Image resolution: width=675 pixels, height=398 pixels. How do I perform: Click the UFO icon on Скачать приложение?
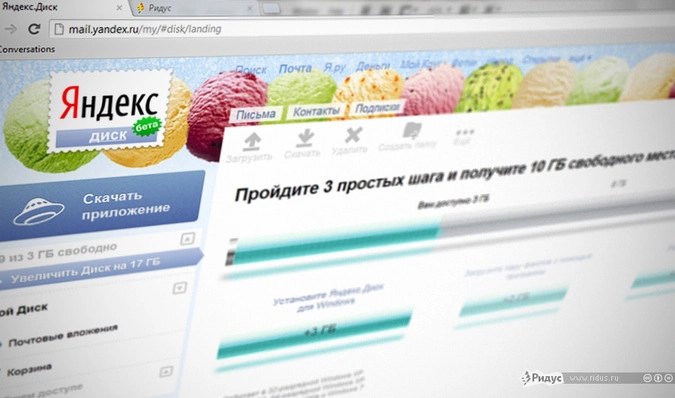point(38,210)
